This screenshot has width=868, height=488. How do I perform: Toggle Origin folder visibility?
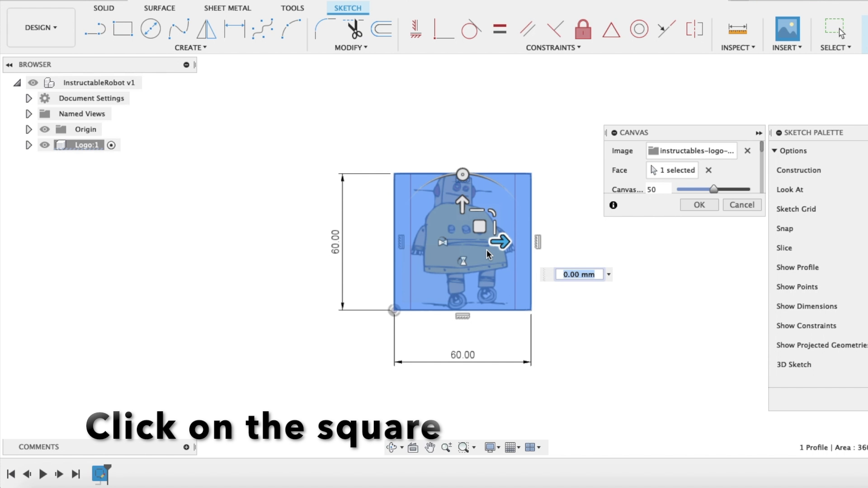pos(45,129)
